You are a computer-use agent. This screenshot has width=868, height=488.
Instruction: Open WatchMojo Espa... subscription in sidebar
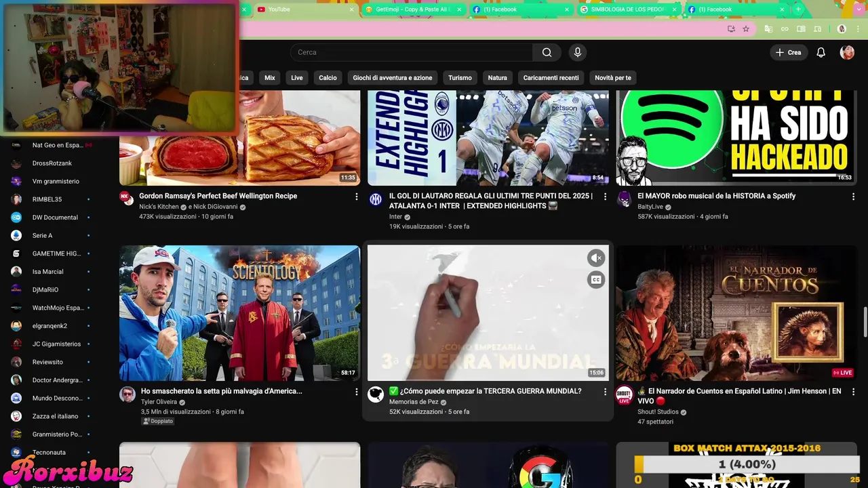(52, 308)
